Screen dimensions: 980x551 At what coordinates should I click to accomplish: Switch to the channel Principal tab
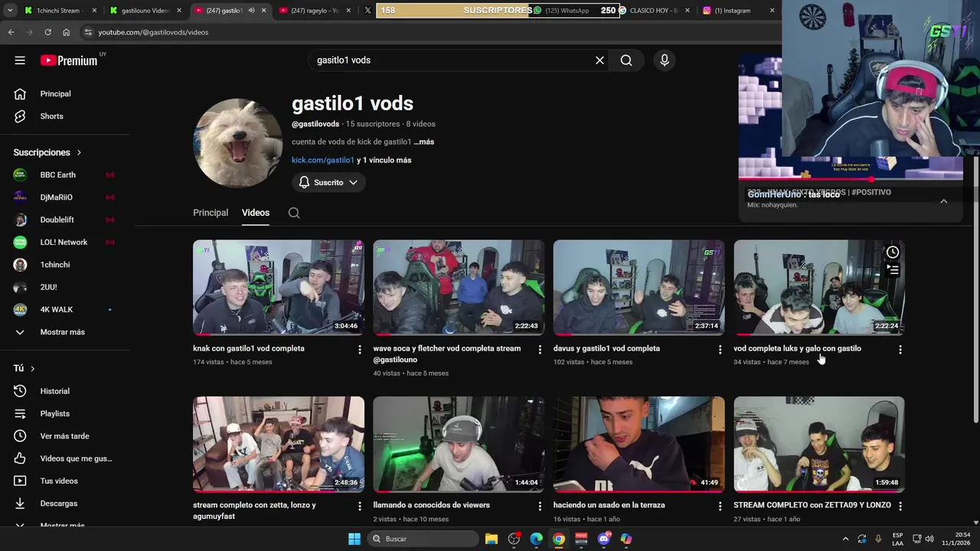click(211, 213)
